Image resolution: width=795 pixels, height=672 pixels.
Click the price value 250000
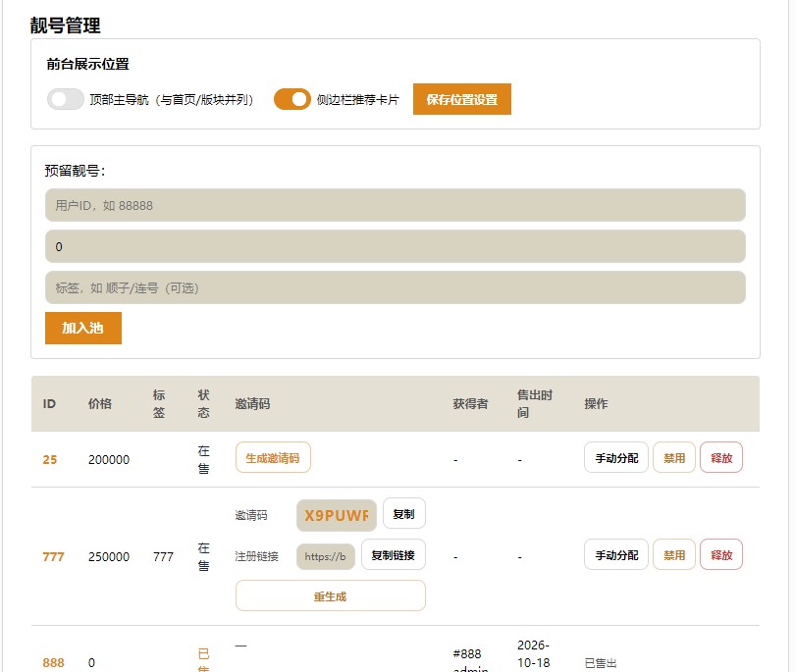[109, 556]
